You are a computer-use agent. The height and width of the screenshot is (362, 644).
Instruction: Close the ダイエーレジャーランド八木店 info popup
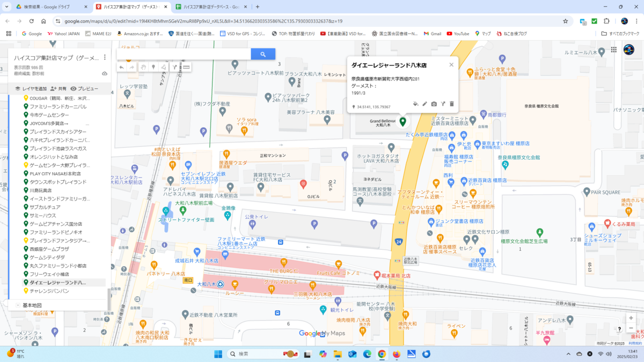pyautogui.click(x=451, y=65)
